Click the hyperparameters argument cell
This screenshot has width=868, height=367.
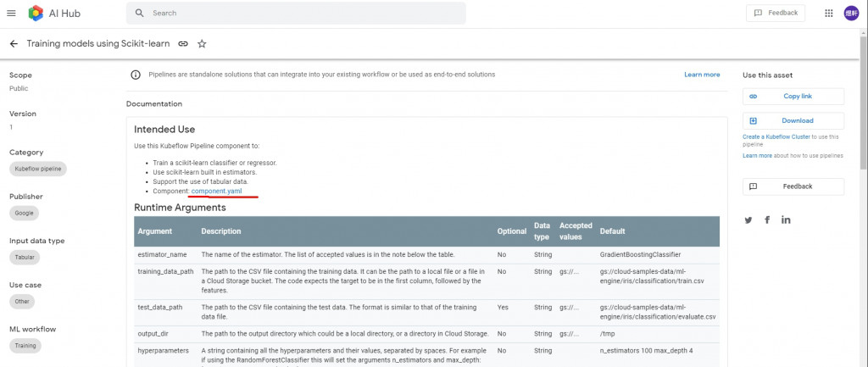[164, 350]
